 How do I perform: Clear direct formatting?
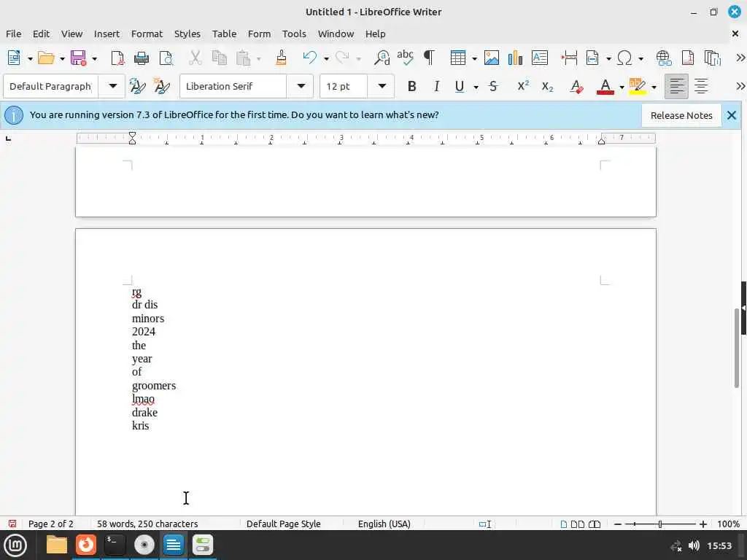point(576,86)
